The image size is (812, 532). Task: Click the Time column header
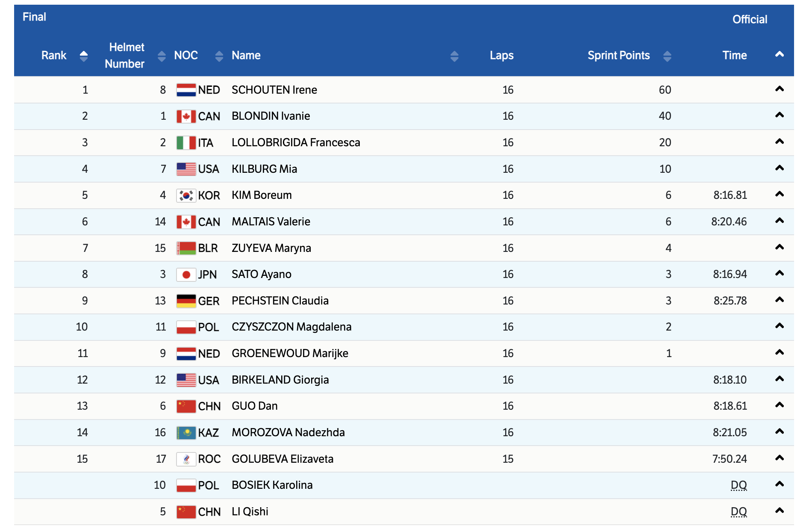(x=734, y=56)
